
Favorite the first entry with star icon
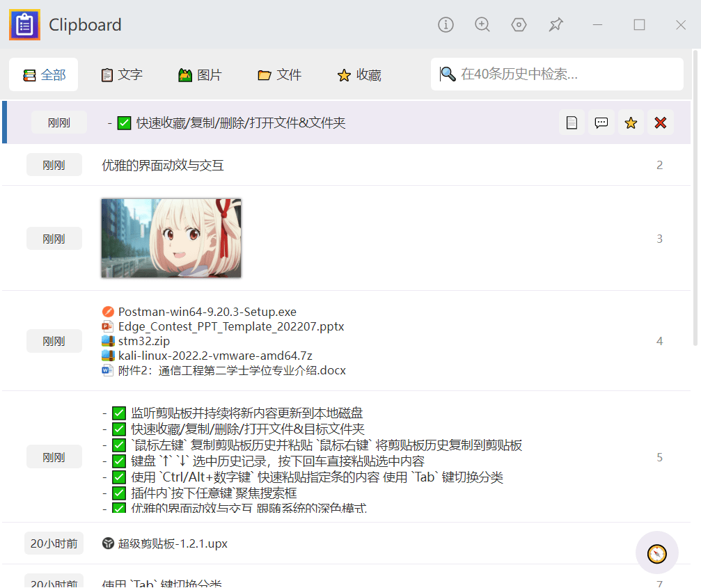(x=631, y=123)
